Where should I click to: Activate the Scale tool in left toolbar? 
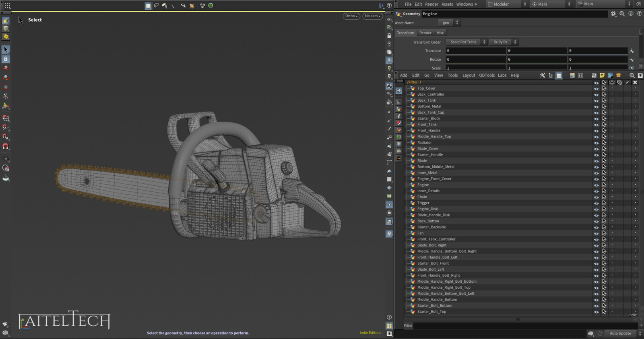(x=6, y=87)
